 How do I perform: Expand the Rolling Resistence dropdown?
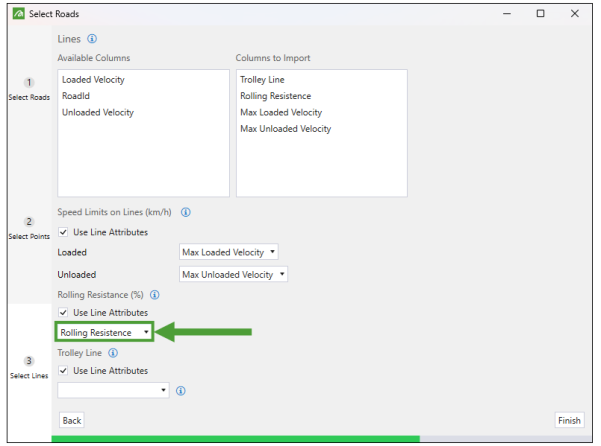(104, 332)
